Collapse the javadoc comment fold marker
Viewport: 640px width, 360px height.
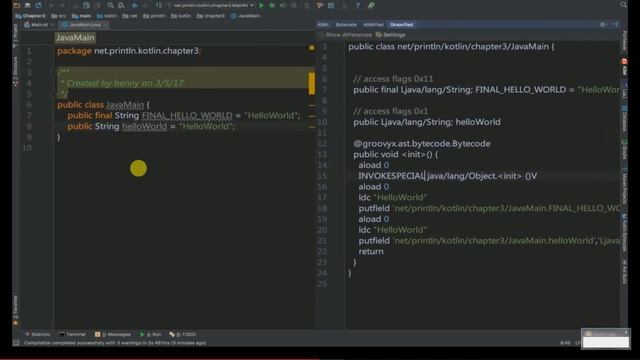click(53, 73)
